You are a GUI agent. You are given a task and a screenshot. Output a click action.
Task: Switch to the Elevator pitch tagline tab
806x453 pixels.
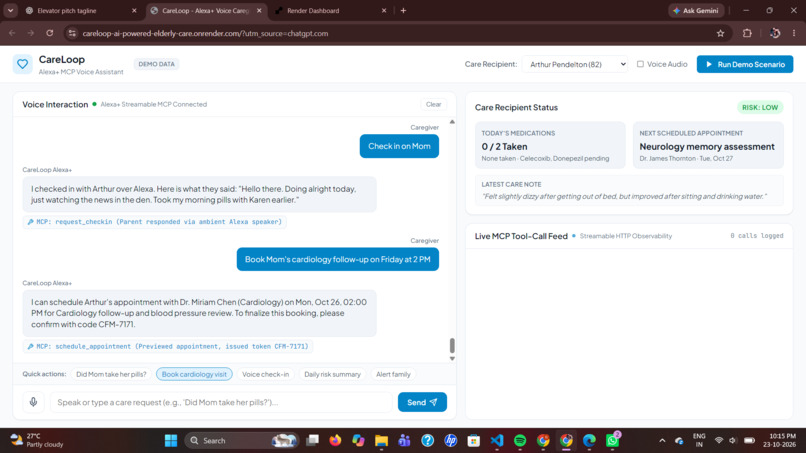pos(67,10)
